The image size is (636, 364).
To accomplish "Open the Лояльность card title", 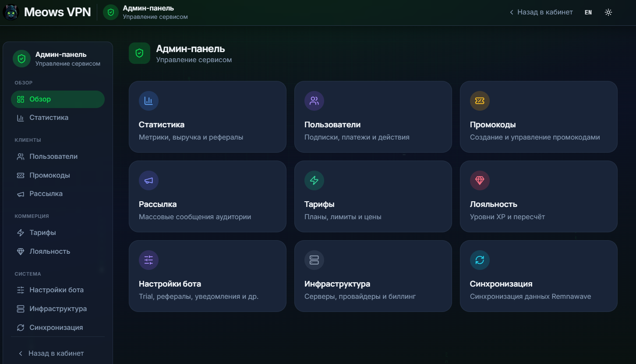I will click(x=494, y=204).
